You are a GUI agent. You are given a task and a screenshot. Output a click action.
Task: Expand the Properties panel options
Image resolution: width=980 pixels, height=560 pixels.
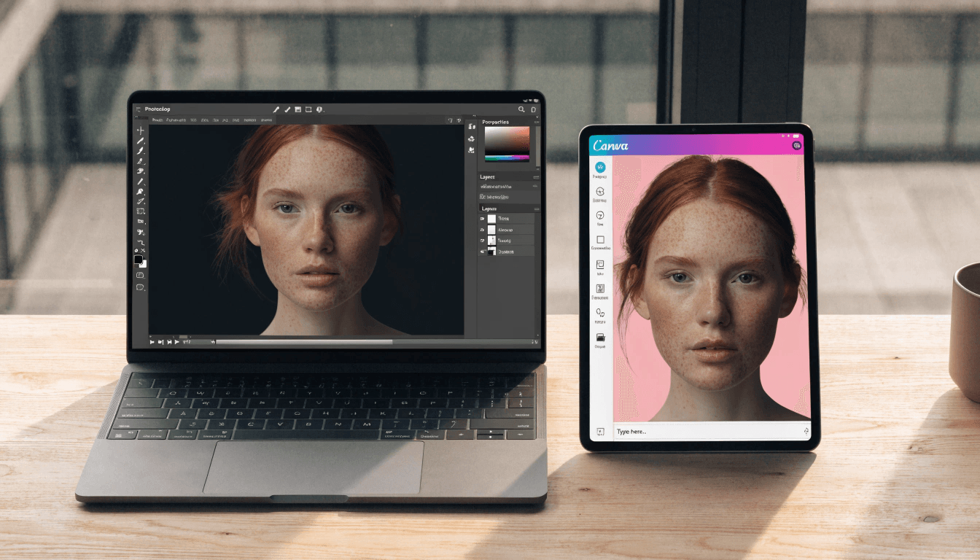(537, 121)
